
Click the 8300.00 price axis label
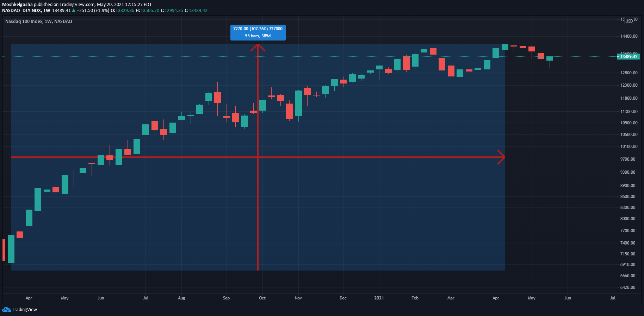click(x=628, y=207)
